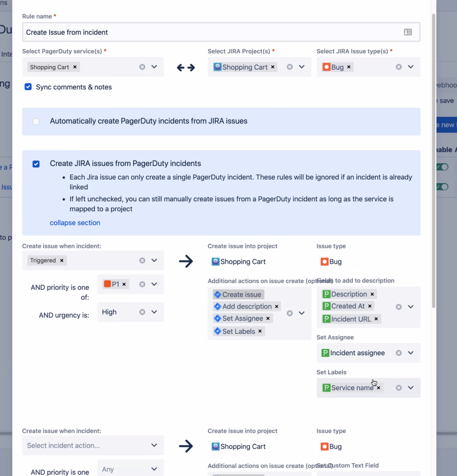Remove Shopping Cart tag from JIRA Projects
Viewport: 457px width, 476px height.
[x=273, y=67]
